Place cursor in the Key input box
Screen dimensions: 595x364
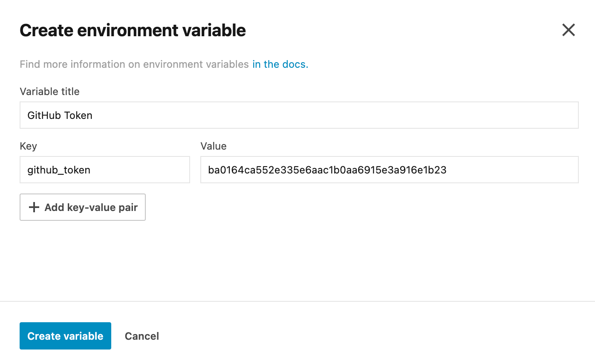(104, 170)
